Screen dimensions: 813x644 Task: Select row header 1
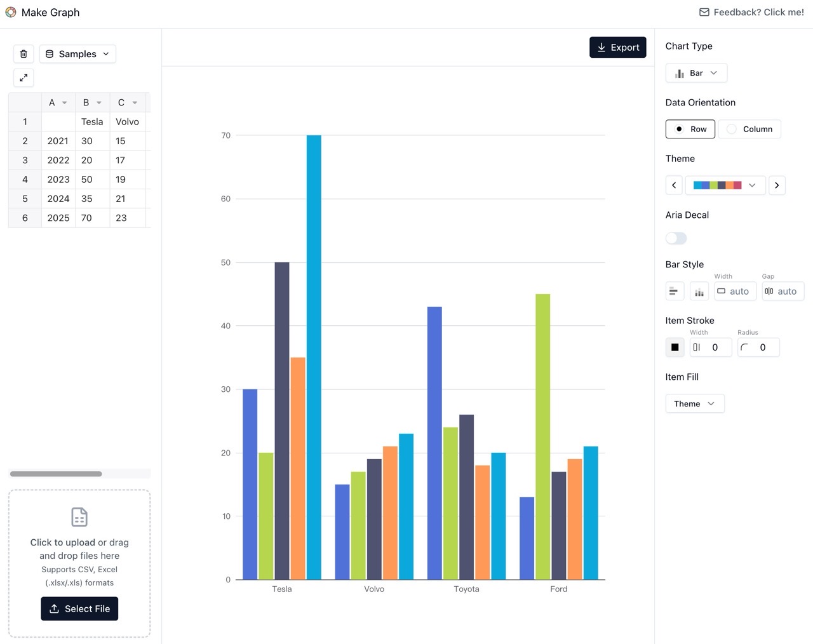[x=25, y=122]
